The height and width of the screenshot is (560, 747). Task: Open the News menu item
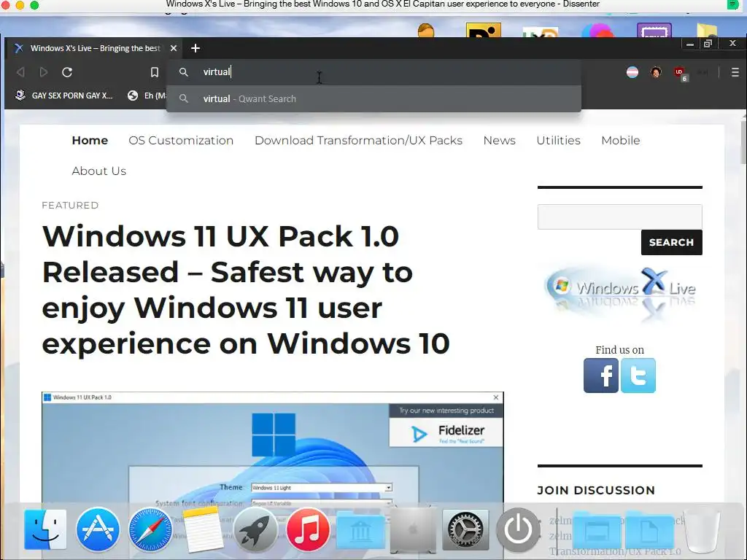click(x=499, y=141)
